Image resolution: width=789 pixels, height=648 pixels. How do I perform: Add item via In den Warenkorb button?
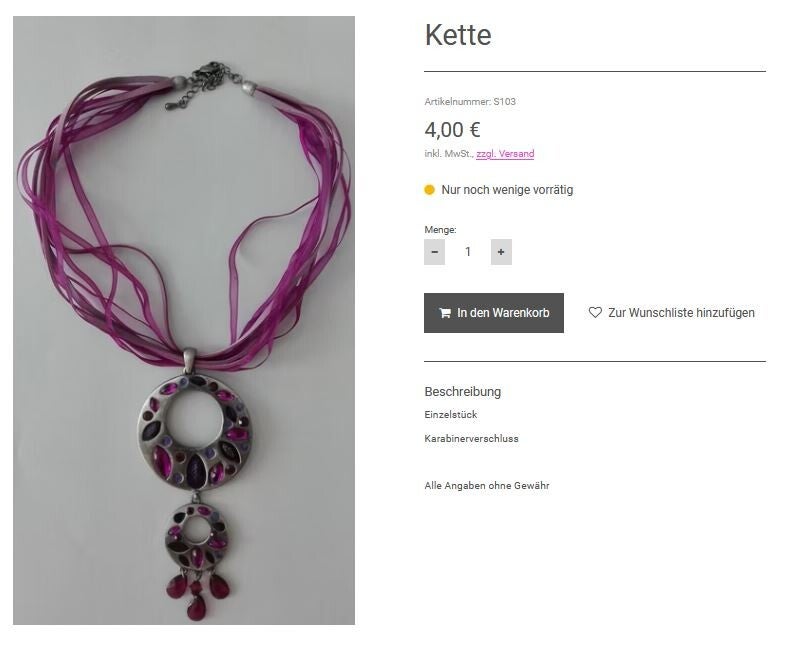494,313
